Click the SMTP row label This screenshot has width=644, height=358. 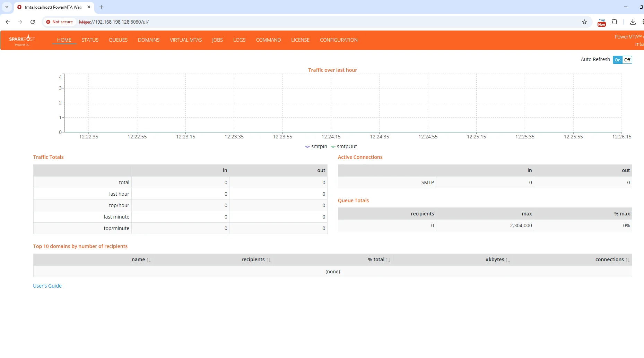(427, 182)
